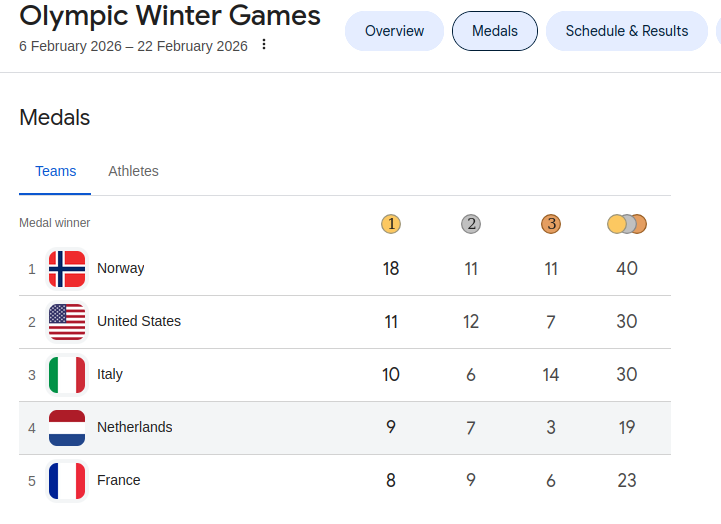Click the Medals pill button
Screen dimensions: 721x524
pos(495,31)
